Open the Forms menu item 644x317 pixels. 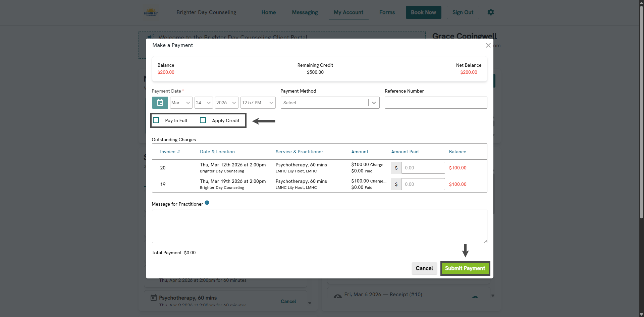387,12
